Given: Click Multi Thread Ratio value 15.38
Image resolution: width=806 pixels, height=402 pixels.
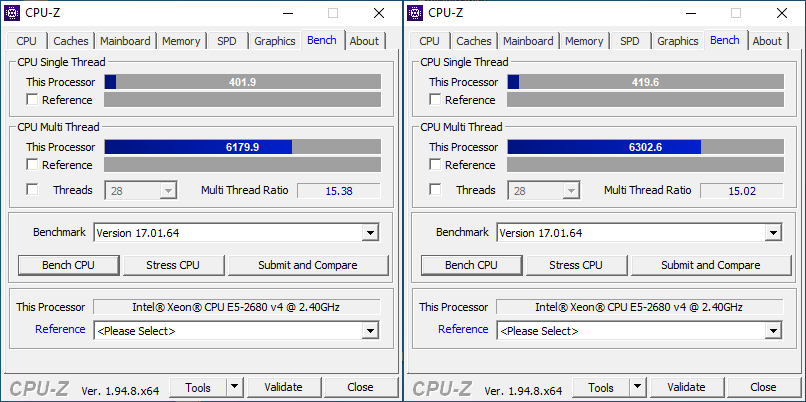Looking at the screenshot, I should (339, 191).
